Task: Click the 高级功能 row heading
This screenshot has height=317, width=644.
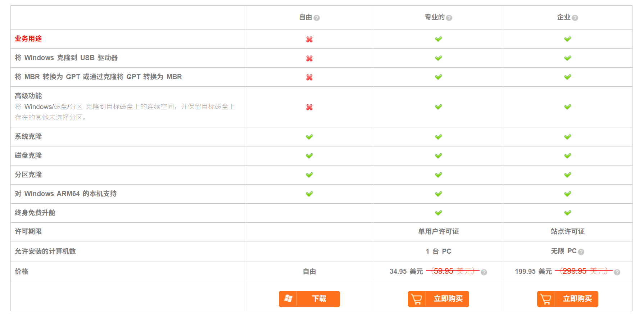Action: 28,96
